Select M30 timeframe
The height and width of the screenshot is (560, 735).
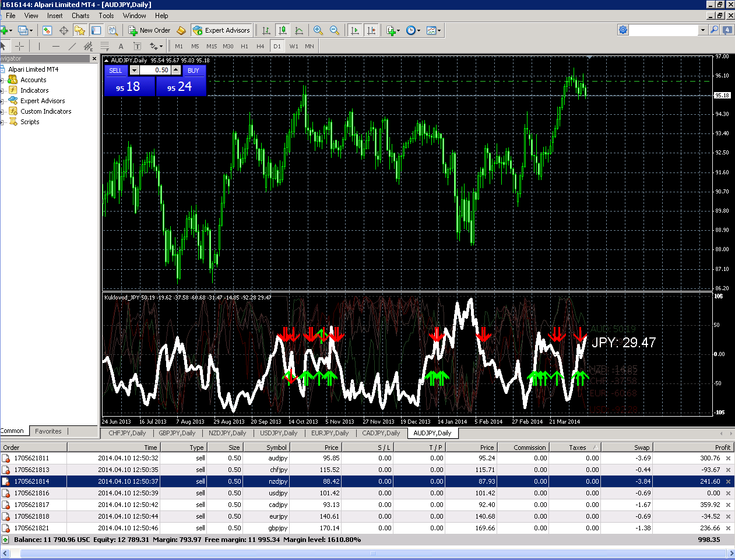[228, 46]
